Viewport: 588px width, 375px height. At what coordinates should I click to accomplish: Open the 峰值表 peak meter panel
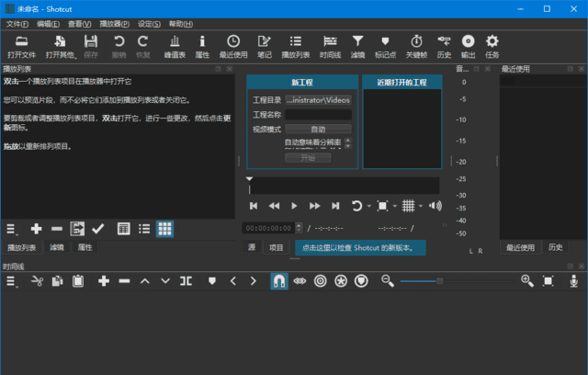[175, 47]
